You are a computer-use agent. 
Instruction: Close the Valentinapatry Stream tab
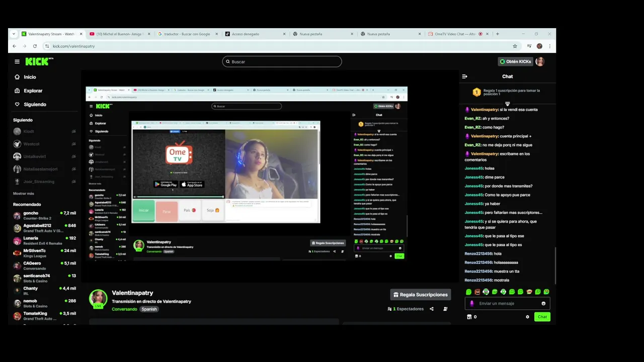[x=80, y=34]
